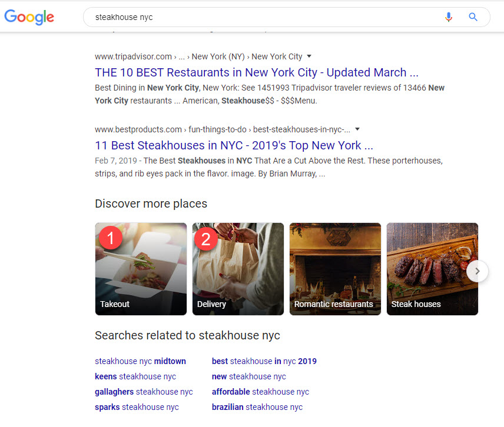Screen dimensions: 504x427
Task: Search steakhouse nyc midtown related link
Action: [140, 361]
